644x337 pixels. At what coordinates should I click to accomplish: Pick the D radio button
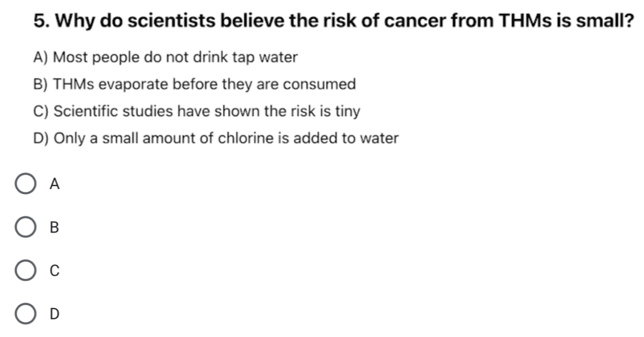(25, 314)
